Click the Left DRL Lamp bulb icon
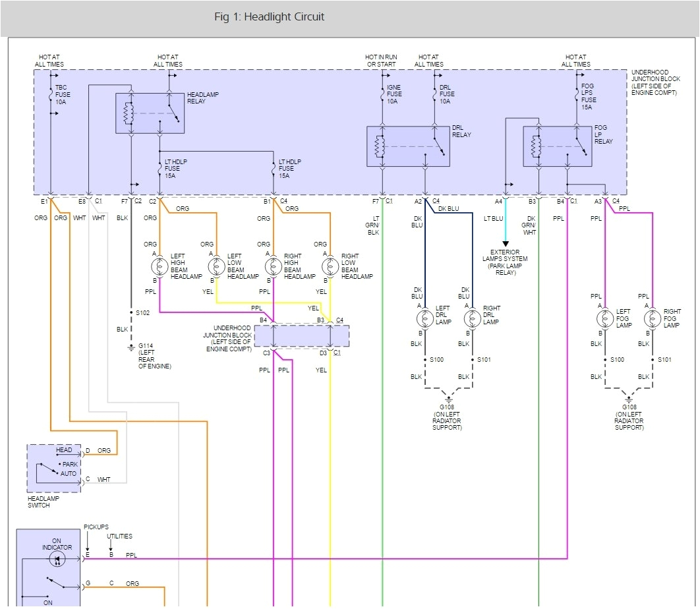This screenshot has width=700, height=609. point(424,318)
